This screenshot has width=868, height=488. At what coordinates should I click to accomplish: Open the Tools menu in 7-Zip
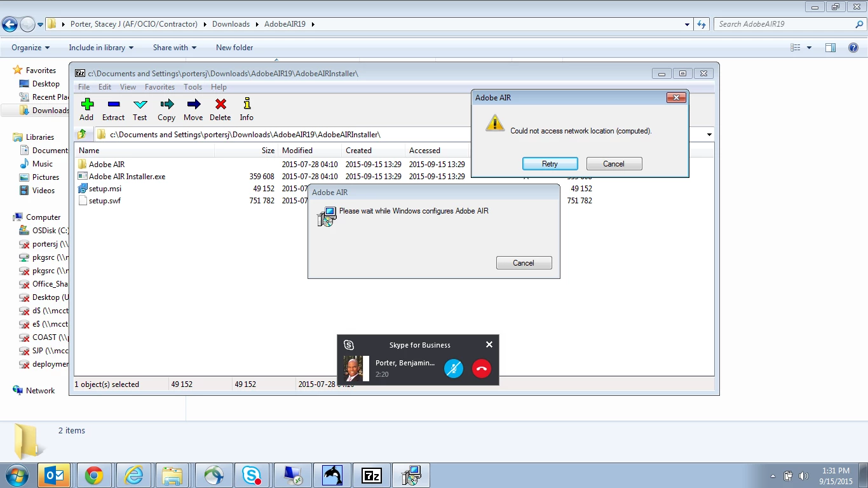[193, 87]
